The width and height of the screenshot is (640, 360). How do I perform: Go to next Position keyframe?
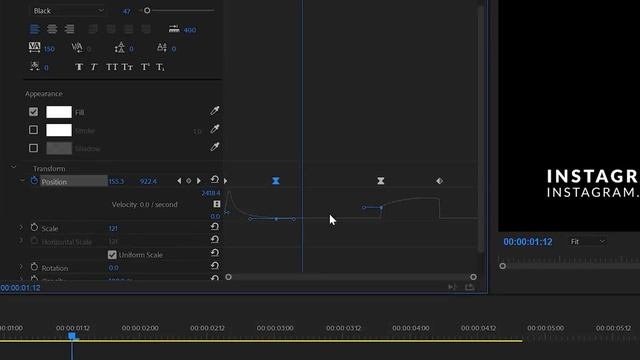coord(199,181)
